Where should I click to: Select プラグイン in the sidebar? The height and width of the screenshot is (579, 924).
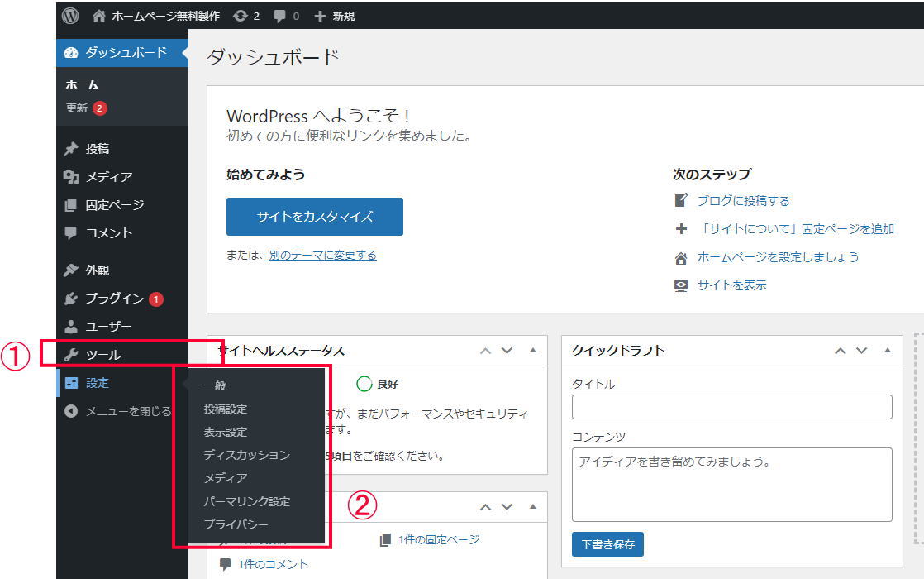[x=115, y=299]
